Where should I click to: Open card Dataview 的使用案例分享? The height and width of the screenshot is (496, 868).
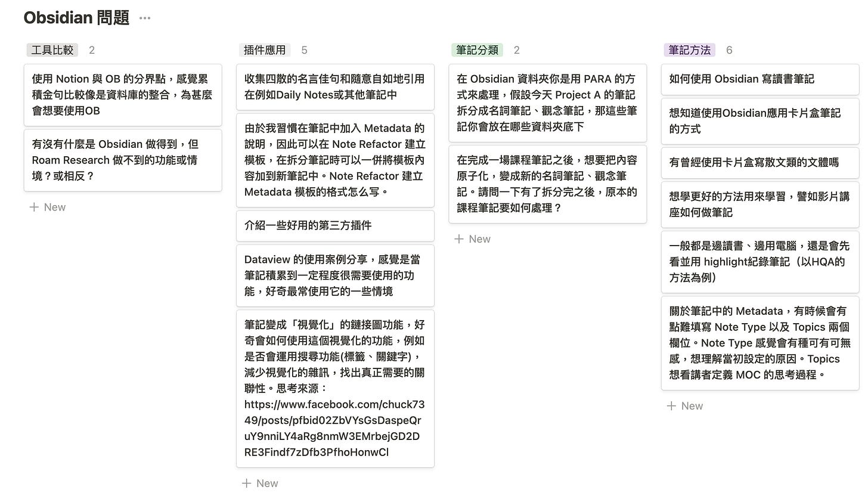click(x=335, y=275)
